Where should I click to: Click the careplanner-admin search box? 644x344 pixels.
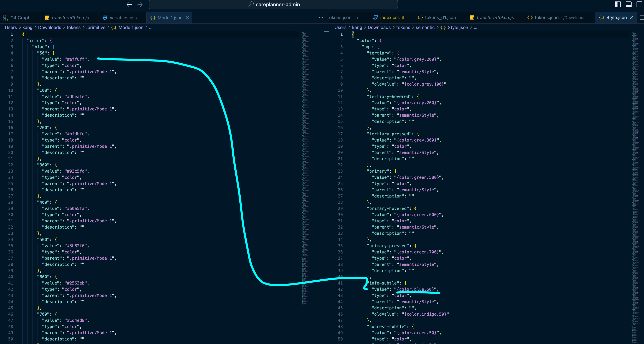pyautogui.click(x=273, y=5)
